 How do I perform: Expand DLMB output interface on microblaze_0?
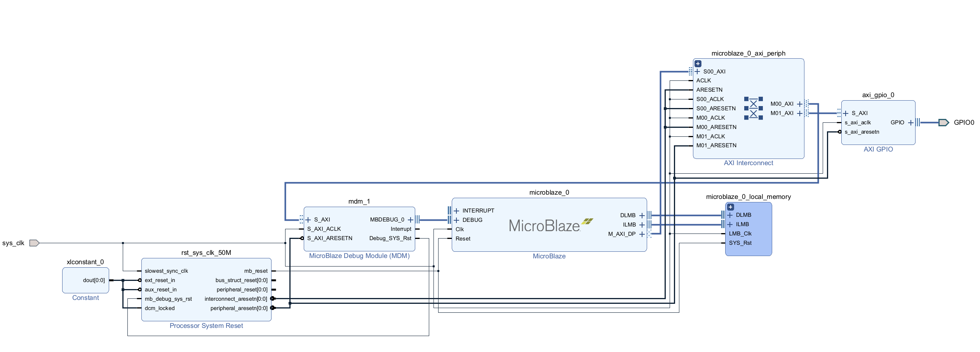(642, 216)
